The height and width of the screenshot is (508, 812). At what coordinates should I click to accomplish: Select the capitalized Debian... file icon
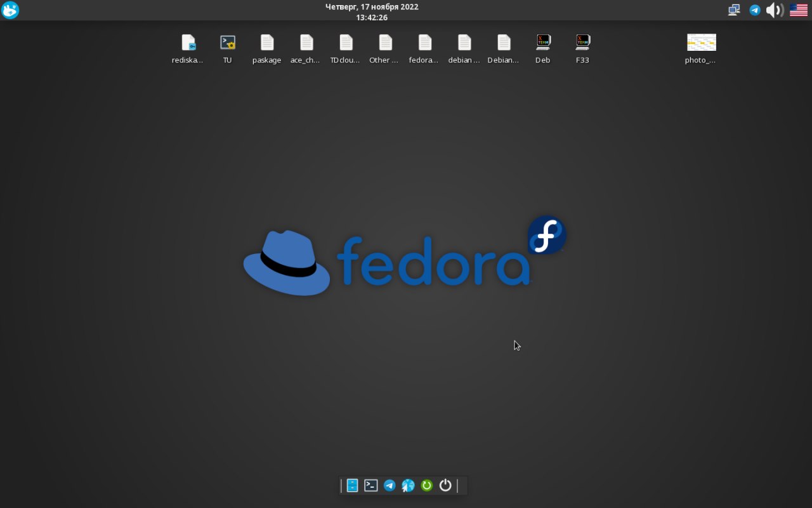504,50
